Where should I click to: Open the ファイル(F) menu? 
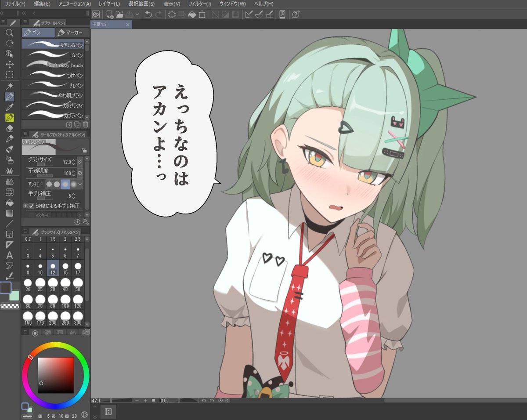click(15, 4)
